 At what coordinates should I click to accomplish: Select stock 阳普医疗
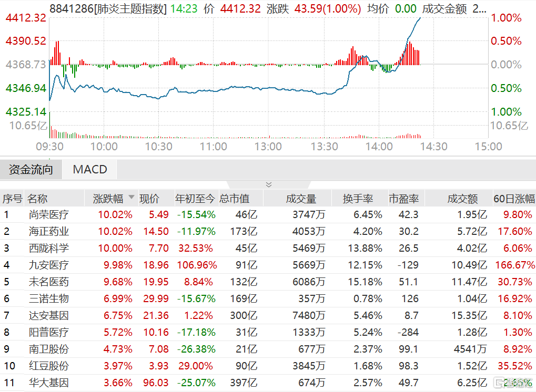[x=49, y=332]
